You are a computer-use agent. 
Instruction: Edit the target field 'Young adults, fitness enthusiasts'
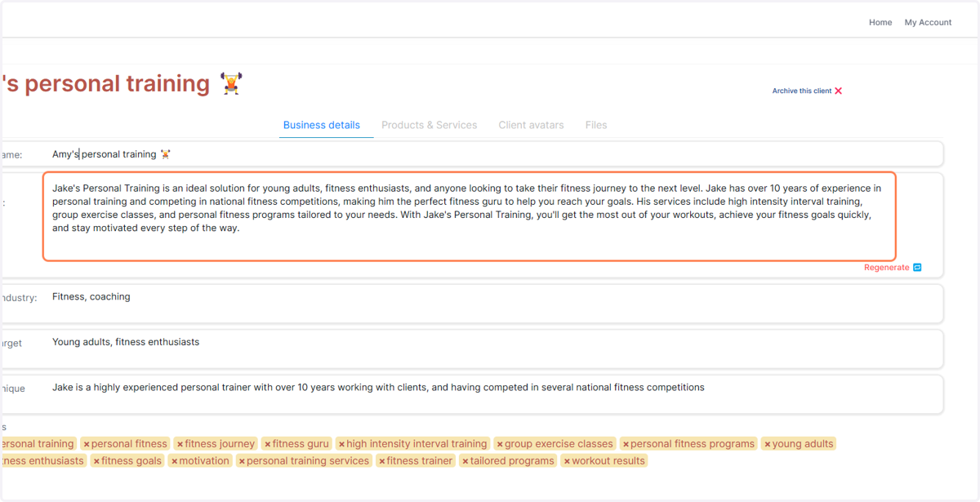pos(493,349)
